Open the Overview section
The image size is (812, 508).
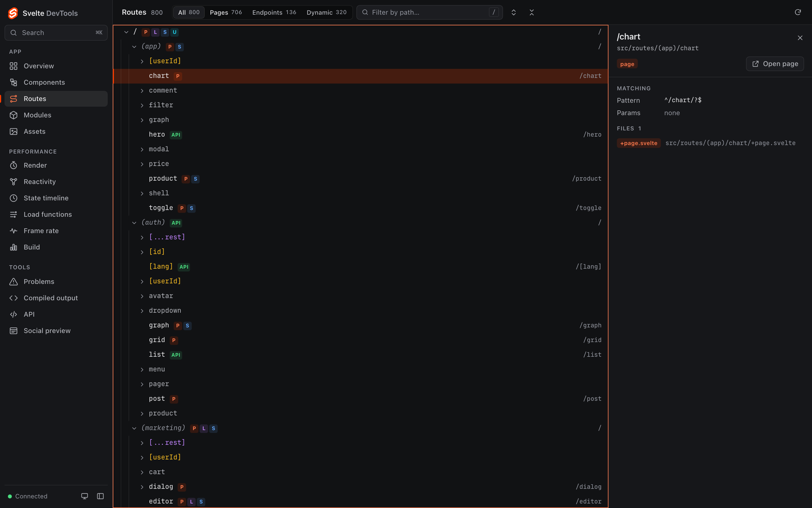56,66
